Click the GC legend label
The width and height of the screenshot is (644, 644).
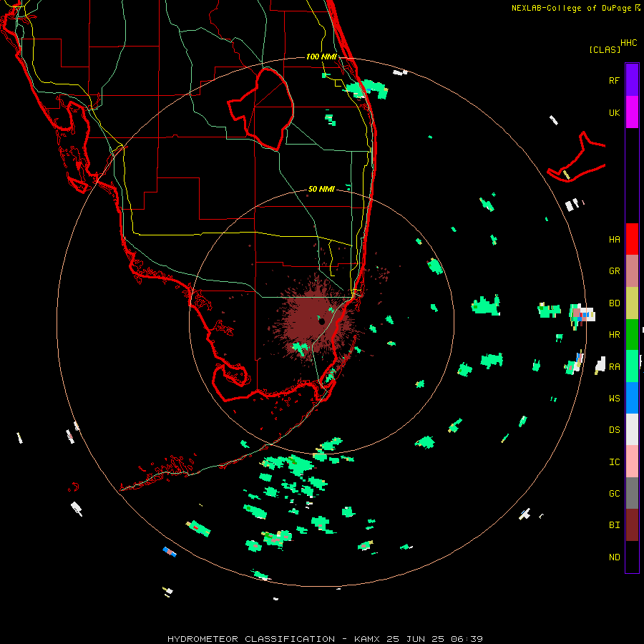(614, 493)
